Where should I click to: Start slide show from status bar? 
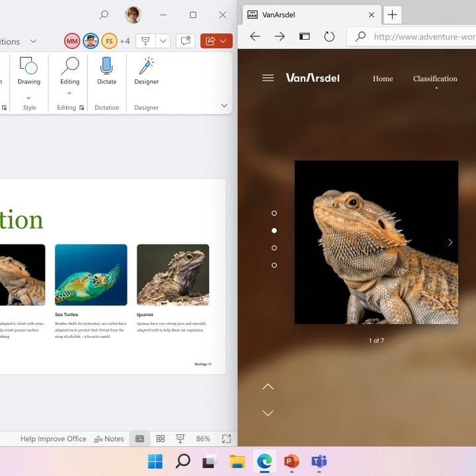[x=180, y=439]
